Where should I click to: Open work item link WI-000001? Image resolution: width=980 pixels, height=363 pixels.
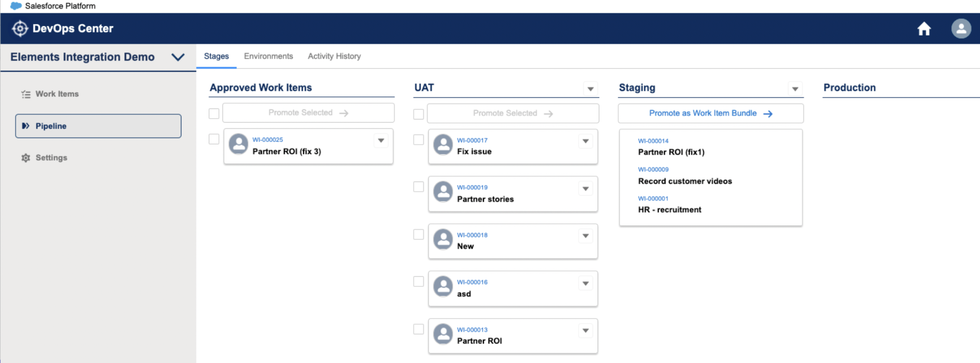tap(653, 198)
